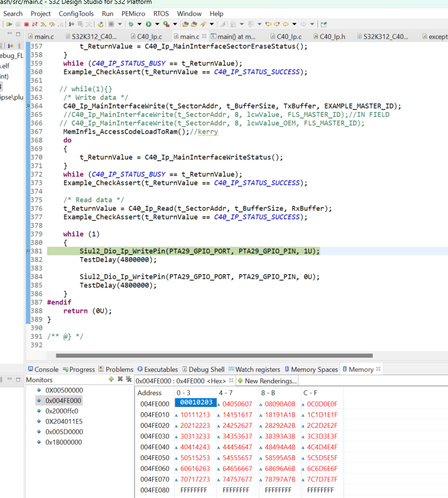Select memory cell 7C7D7E7F
This screenshot has width=448, height=498.
[322, 479]
